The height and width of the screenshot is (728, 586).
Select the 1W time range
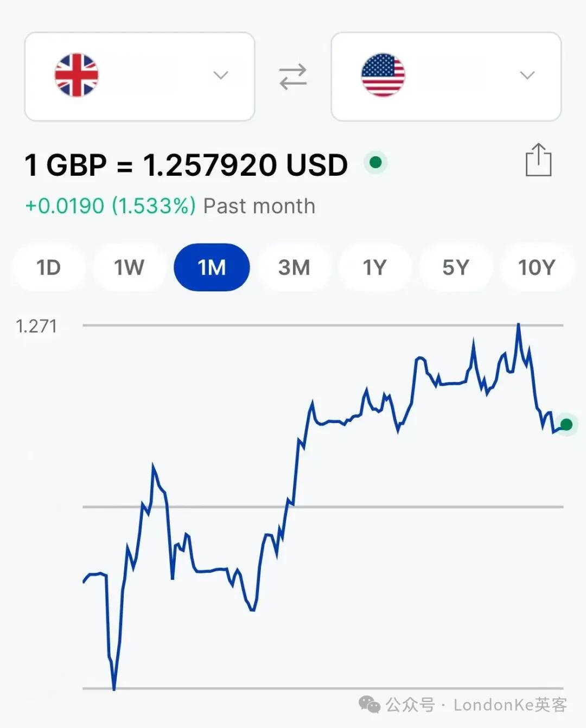[129, 267]
